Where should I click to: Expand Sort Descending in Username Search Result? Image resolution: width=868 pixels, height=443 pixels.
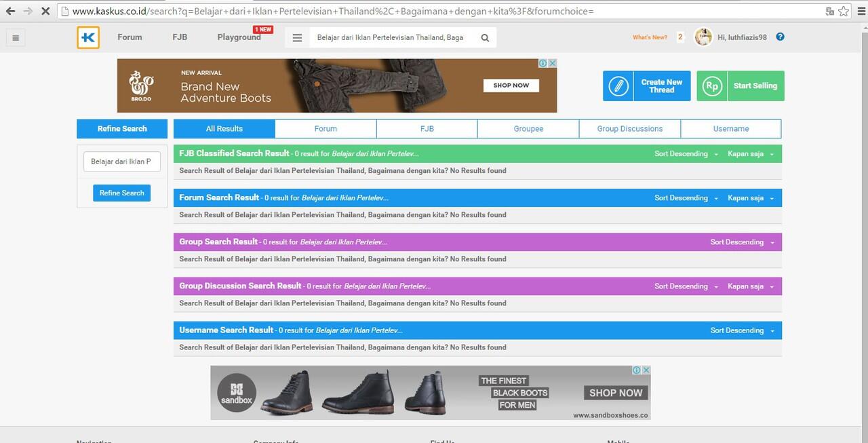pos(742,330)
